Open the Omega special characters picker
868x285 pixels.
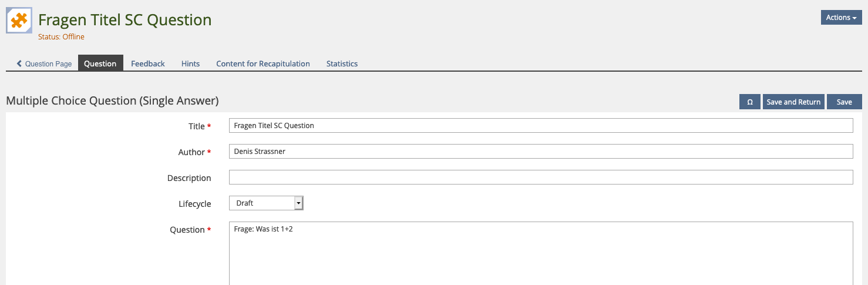(750, 102)
